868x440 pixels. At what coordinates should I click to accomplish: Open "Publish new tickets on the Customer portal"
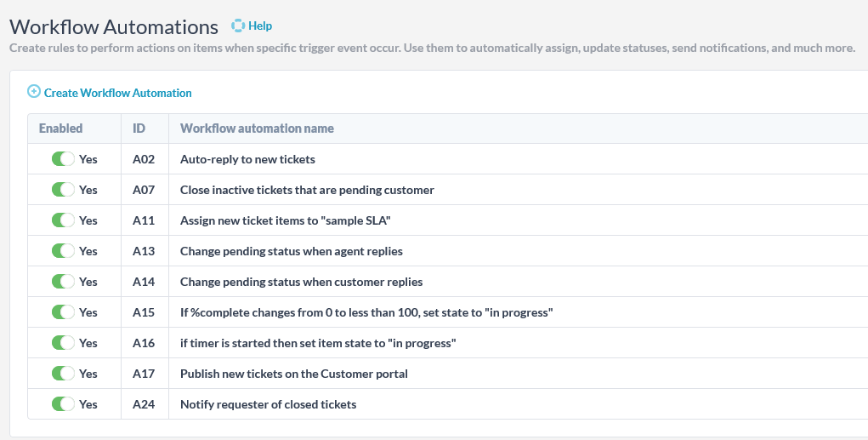point(294,374)
